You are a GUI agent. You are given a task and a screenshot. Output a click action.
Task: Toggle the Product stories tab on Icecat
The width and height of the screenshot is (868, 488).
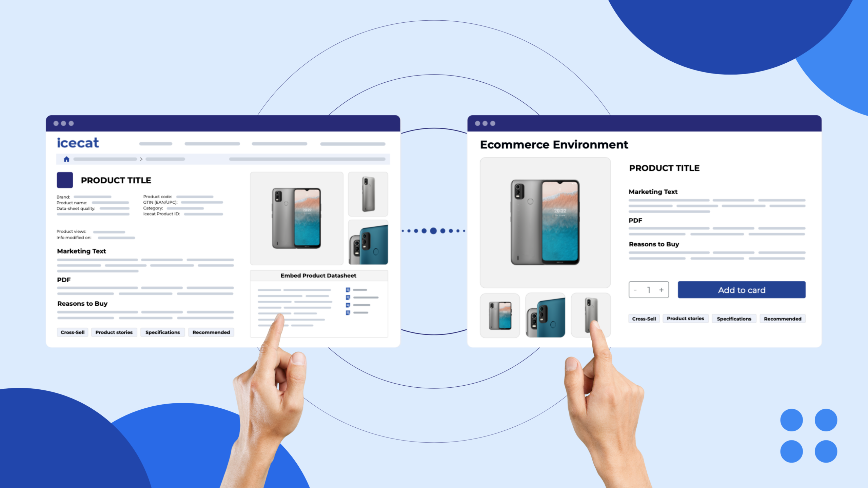coord(114,332)
